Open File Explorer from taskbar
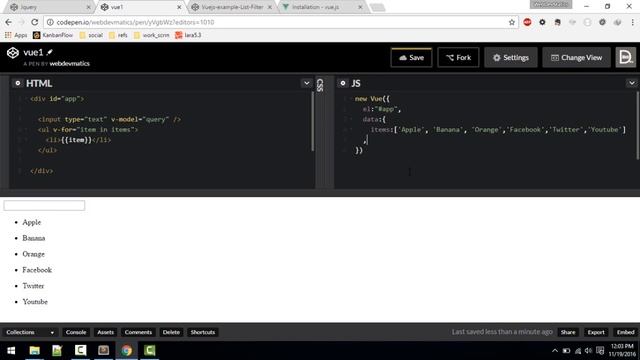 pyautogui.click(x=34, y=351)
